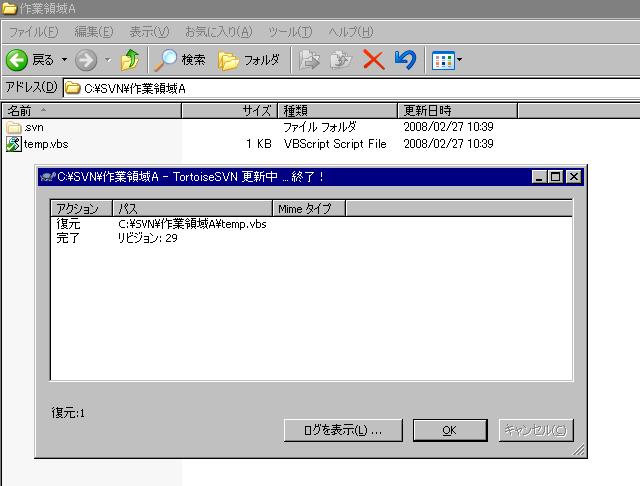The height and width of the screenshot is (486, 640).
Task: Click the green Back arrow icon
Action: click(17, 60)
